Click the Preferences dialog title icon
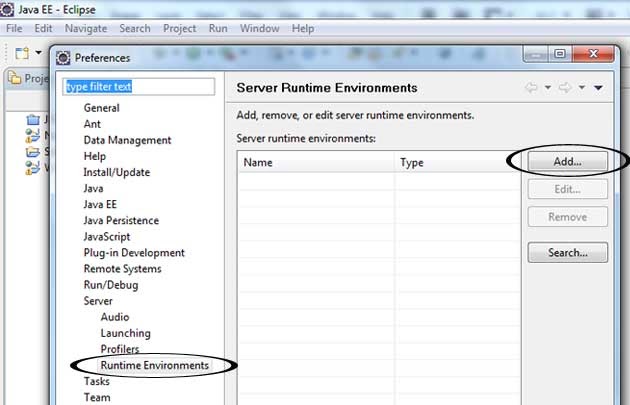This screenshot has width=630, height=405. click(x=63, y=58)
